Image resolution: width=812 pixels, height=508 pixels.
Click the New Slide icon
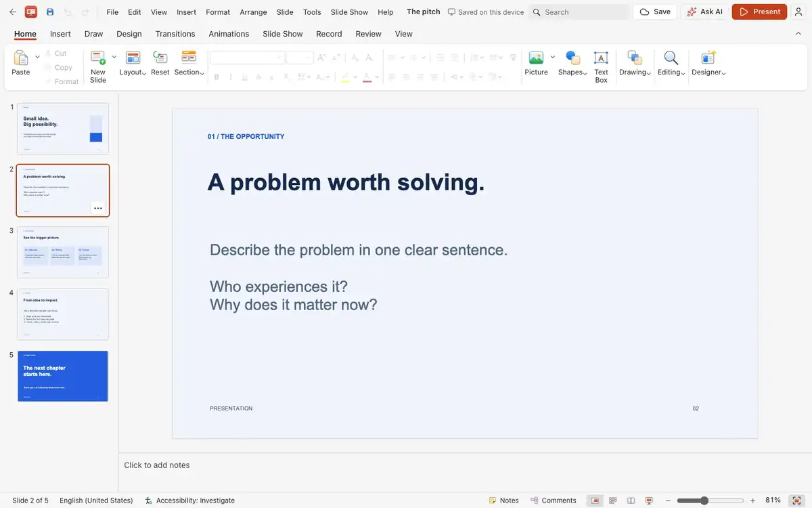(97, 58)
